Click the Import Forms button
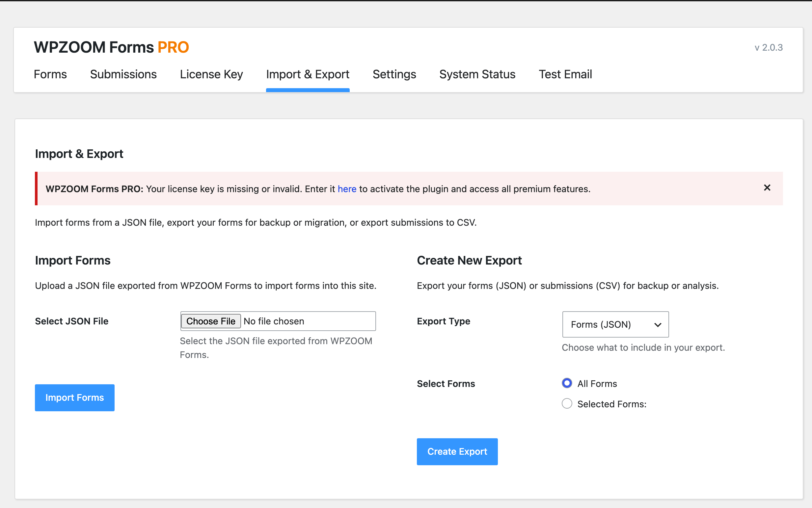Image resolution: width=812 pixels, height=508 pixels. click(75, 397)
